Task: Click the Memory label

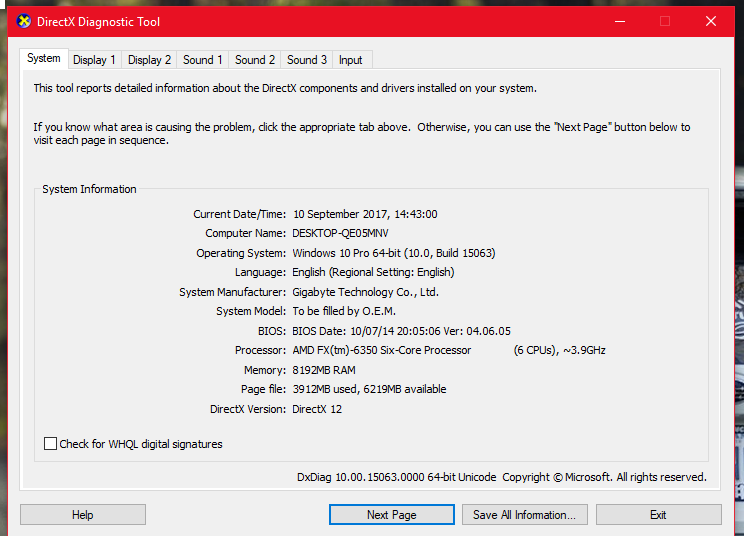Action: click(x=265, y=370)
